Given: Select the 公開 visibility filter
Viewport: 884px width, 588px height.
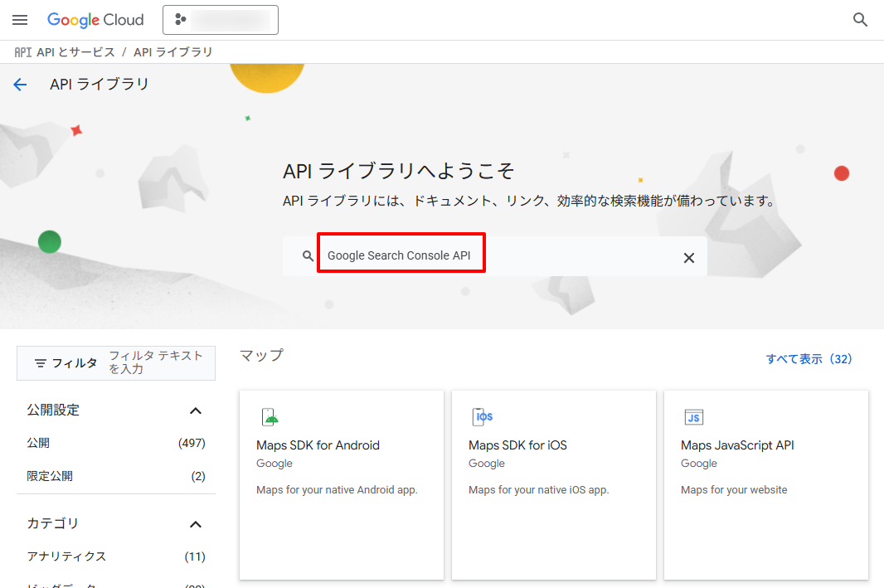Looking at the screenshot, I should (38, 443).
